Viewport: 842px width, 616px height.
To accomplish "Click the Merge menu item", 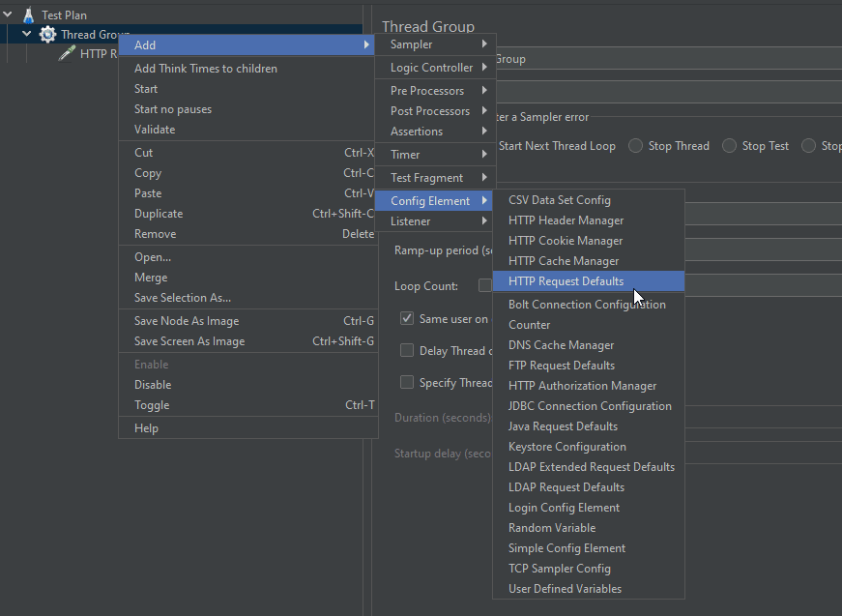I will pyautogui.click(x=247, y=278).
